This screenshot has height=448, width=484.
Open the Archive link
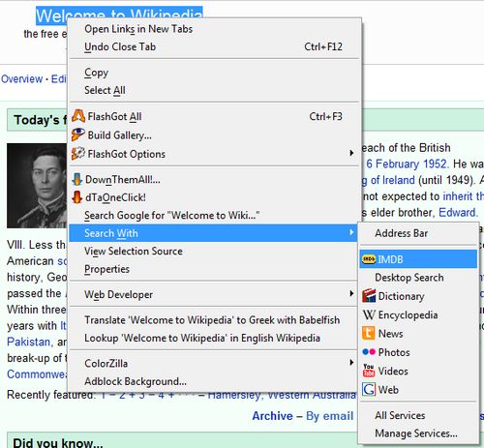click(272, 416)
